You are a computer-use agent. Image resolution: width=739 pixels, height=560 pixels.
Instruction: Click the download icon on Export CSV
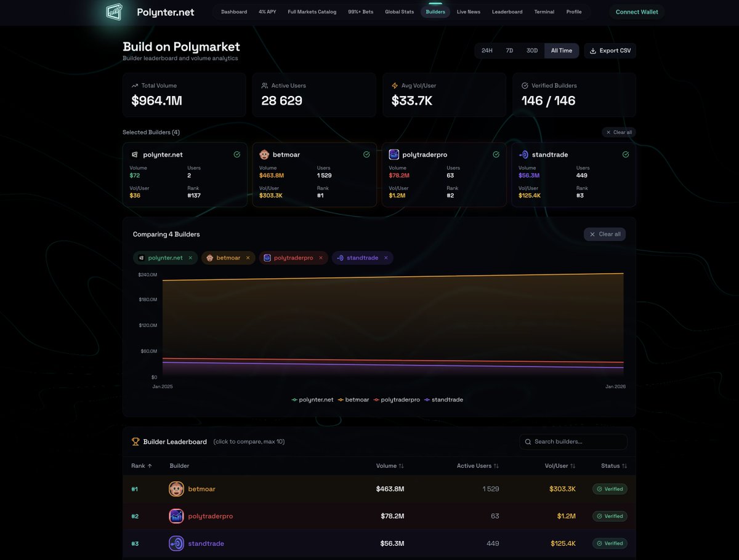click(592, 50)
